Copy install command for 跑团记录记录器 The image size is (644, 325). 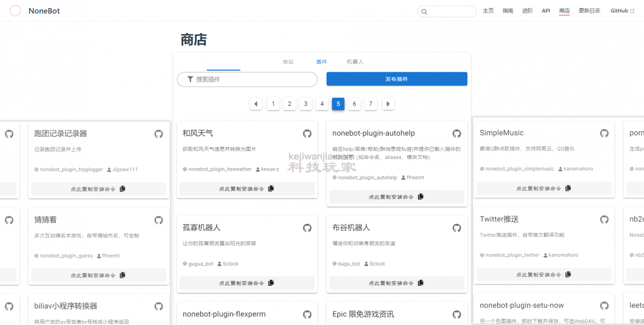pos(99,189)
